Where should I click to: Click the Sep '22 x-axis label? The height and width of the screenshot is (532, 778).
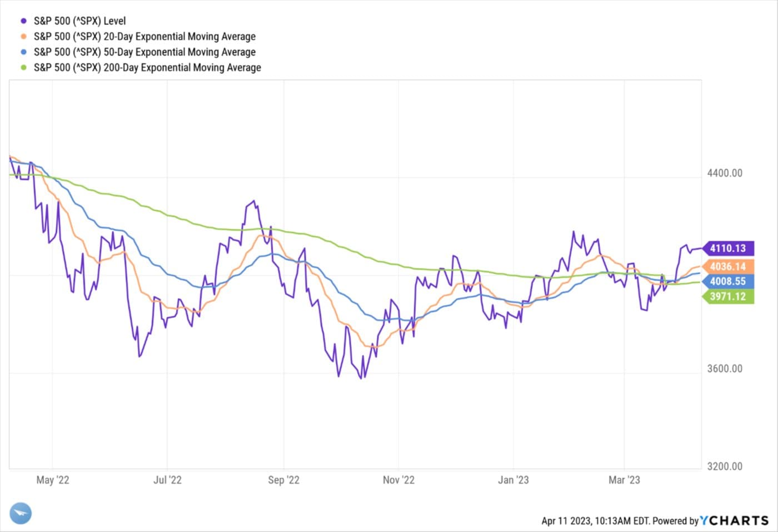pyautogui.click(x=283, y=480)
